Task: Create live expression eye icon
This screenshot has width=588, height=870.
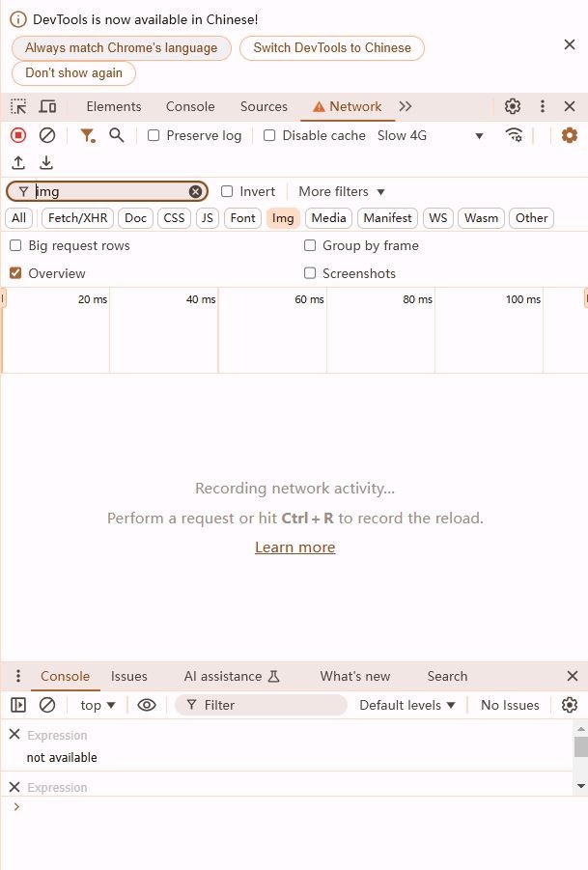Action: (x=147, y=705)
